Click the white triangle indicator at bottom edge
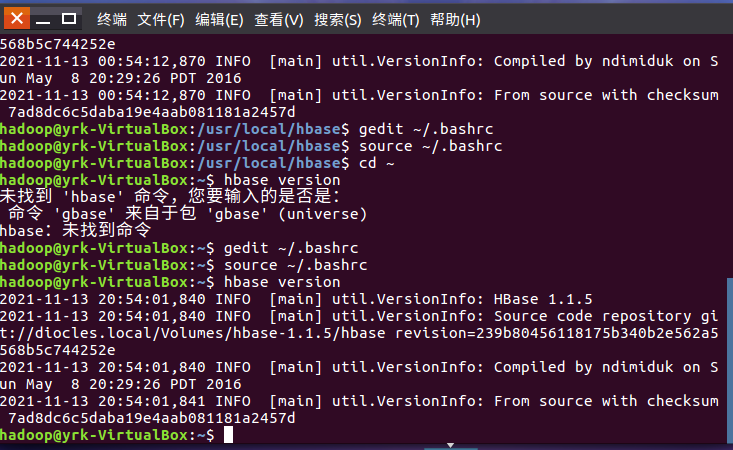The height and width of the screenshot is (450, 733). coord(452,445)
